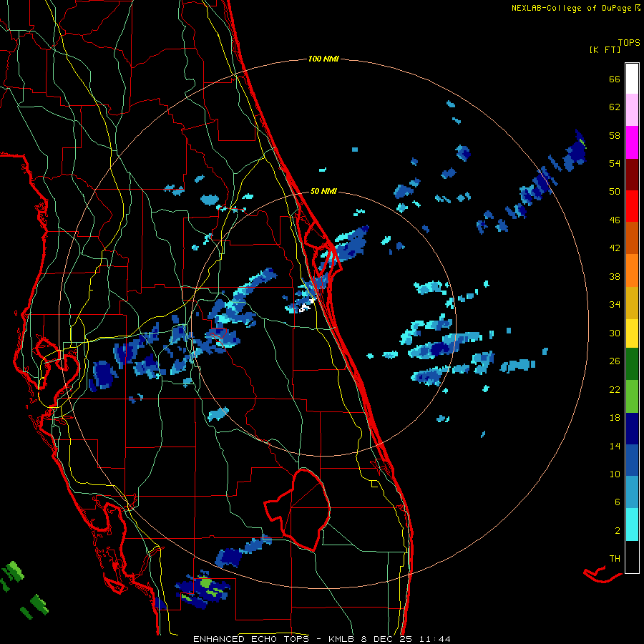Select the light pink legend swatch
Viewport: 644px width, 644px height.
point(632,110)
